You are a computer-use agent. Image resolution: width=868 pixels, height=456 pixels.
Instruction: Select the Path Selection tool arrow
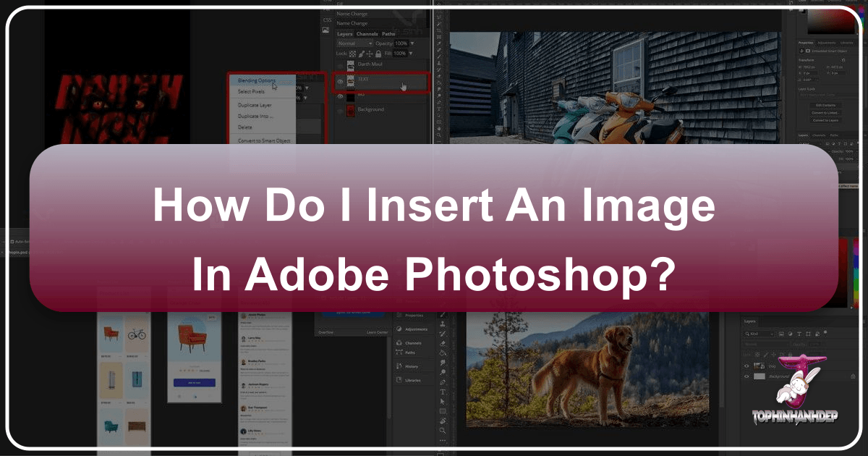[442, 402]
